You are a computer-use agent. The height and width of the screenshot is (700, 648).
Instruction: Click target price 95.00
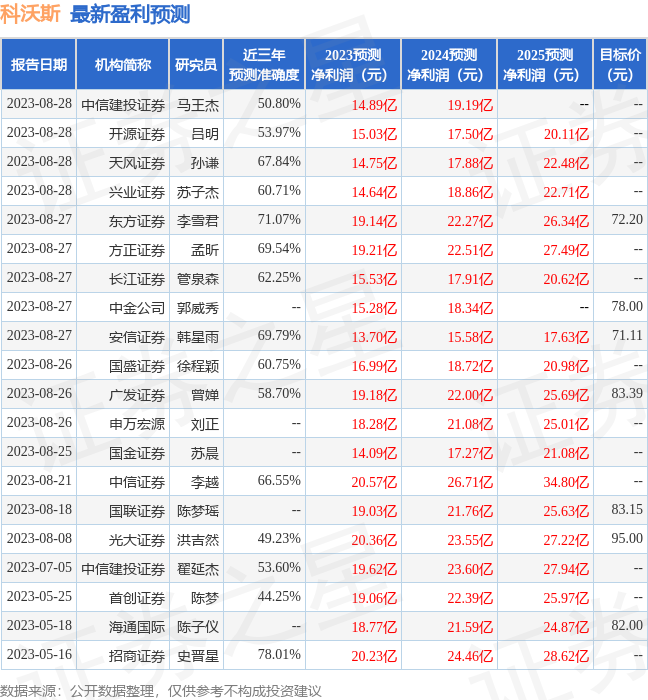pyautogui.click(x=627, y=538)
